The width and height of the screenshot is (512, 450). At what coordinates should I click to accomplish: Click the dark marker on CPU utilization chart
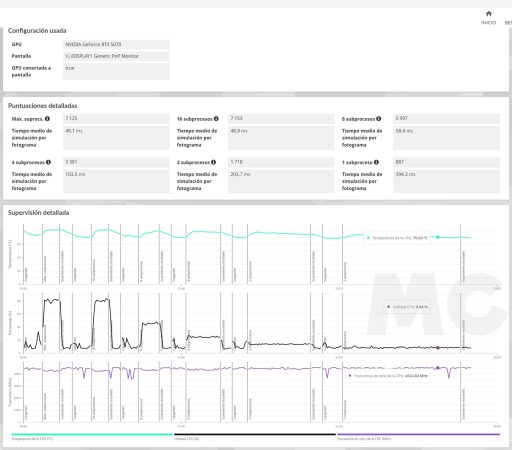coord(438,348)
